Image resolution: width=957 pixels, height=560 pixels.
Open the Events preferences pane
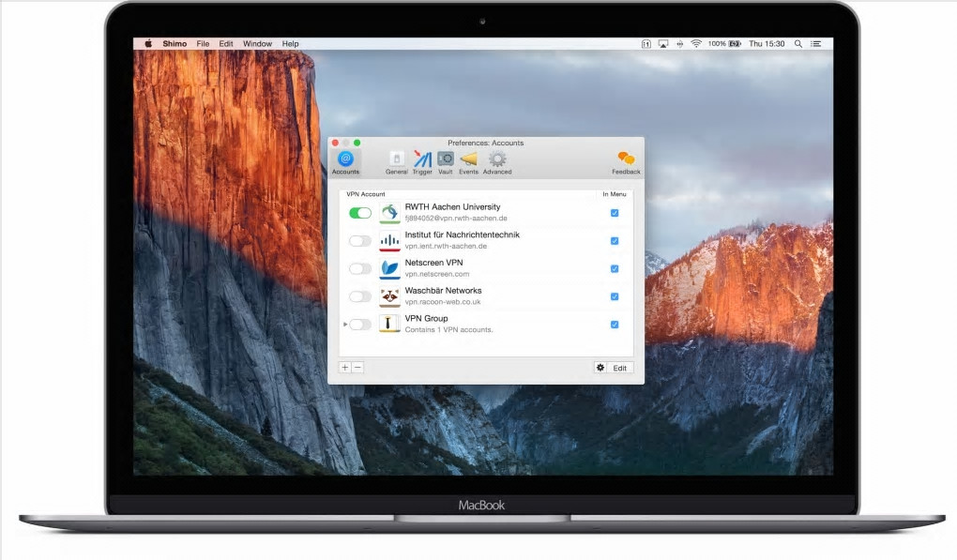469,162
